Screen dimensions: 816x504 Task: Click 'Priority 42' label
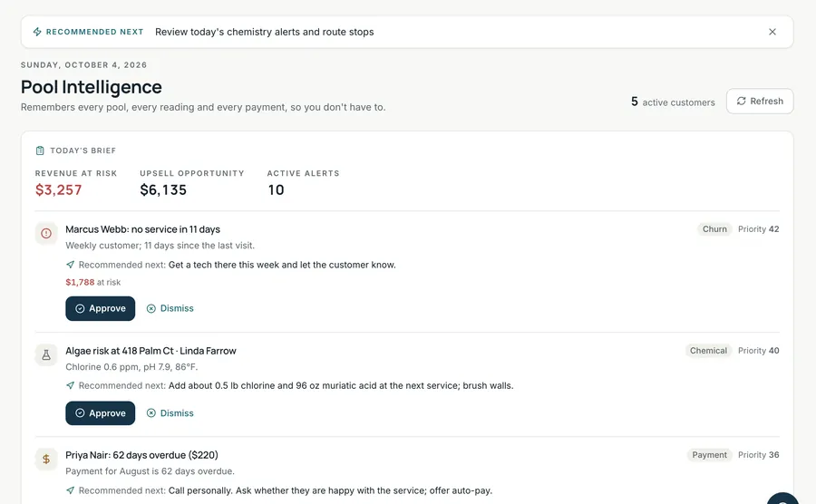click(758, 228)
